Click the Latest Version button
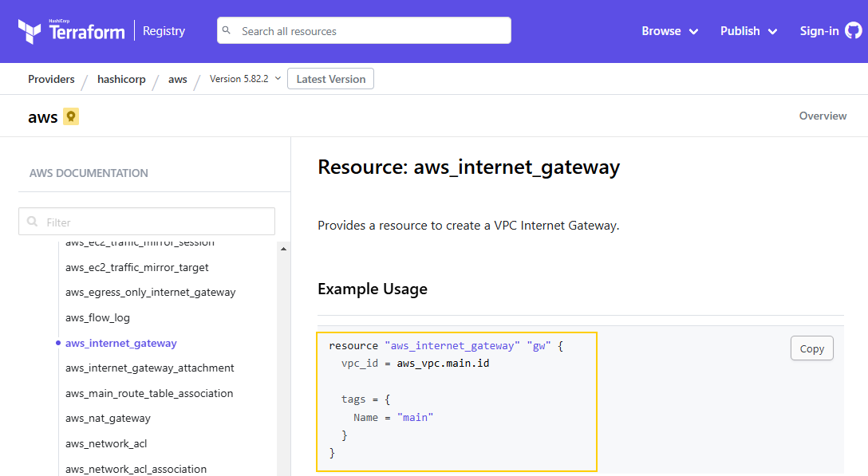Image resolution: width=868 pixels, height=476 pixels. 330,79
